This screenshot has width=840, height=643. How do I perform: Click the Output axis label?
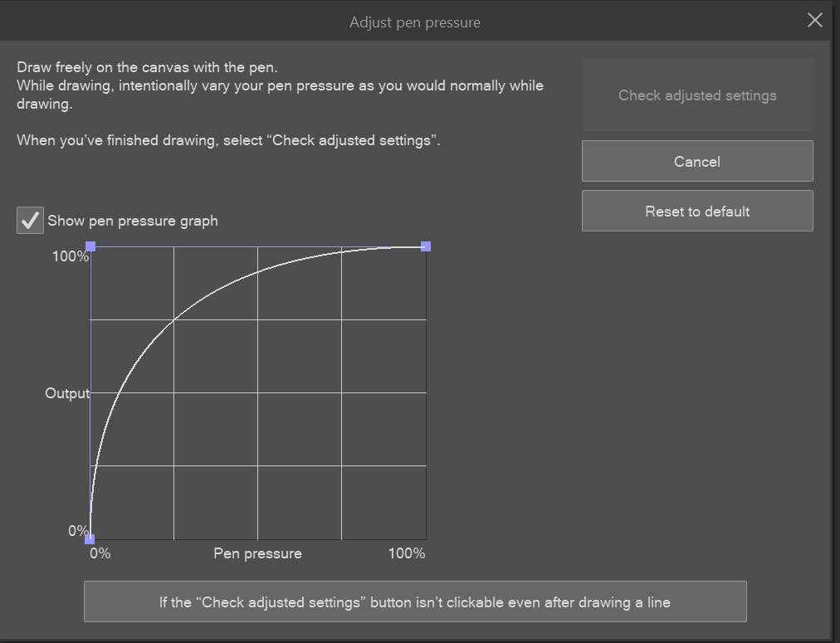(67, 393)
